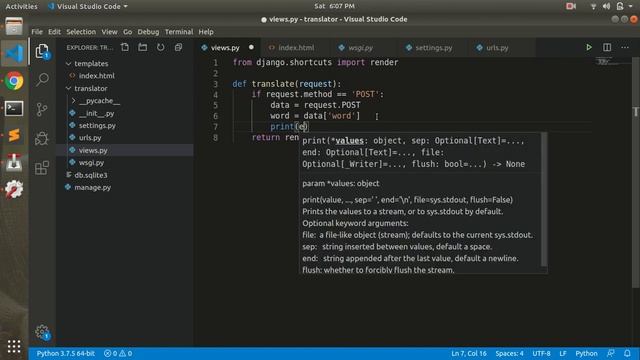Click unsaved dot on views.py tab

point(251,47)
